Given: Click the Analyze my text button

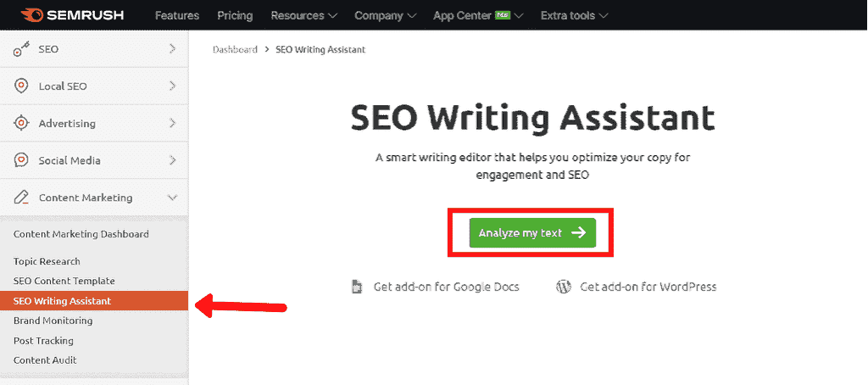Looking at the screenshot, I should point(532,232).
